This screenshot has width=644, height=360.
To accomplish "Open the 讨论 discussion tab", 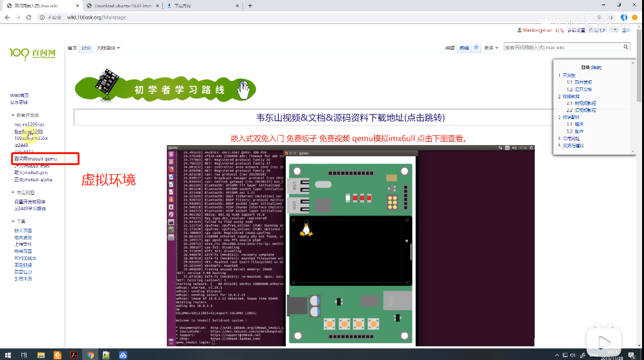I will click(86, 48).
